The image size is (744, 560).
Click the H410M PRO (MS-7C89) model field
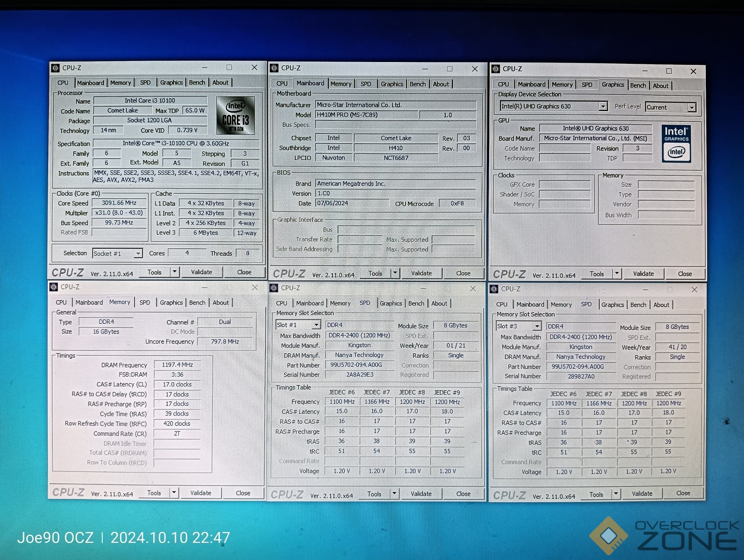[x=366, y=115]
